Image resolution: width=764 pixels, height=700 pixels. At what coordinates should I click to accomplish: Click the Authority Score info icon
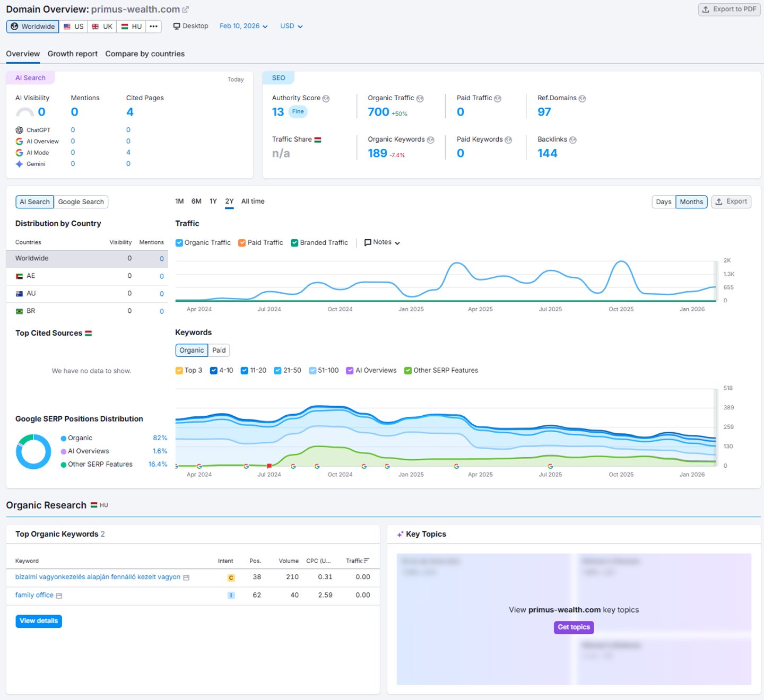click(x=326, y=98)
